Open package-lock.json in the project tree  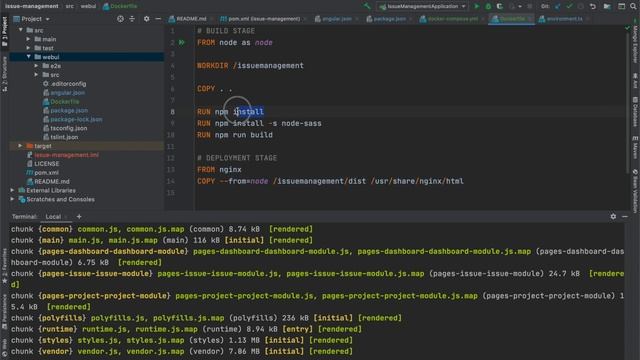pyautogui.click(x=76, y=119)
